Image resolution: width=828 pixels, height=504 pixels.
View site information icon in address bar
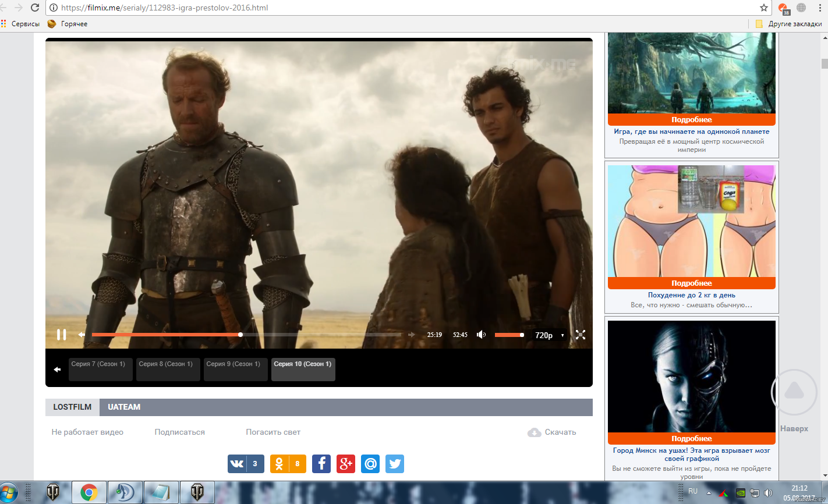(x=54, y=8)
